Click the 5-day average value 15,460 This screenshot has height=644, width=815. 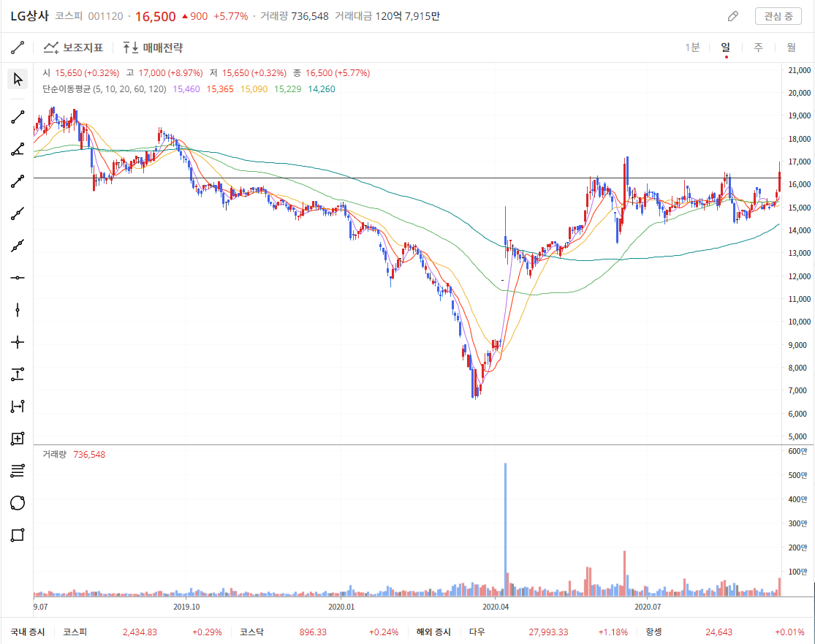click(x=186, y=89)
